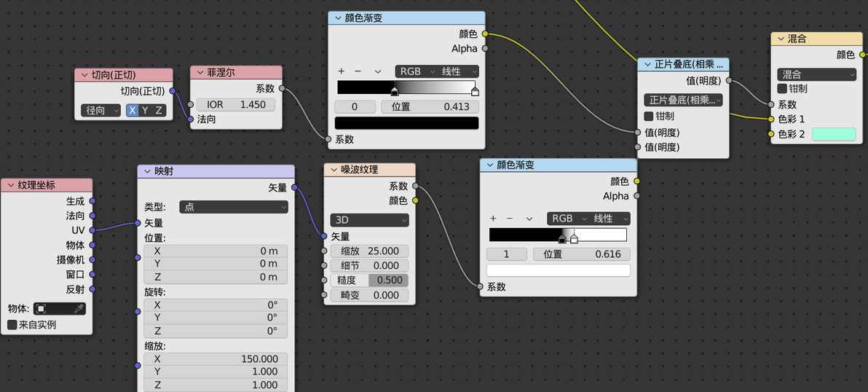868x392 pixels.
Task: Toggle the Z axis button in 切向 node
Action: coord(158,110)
